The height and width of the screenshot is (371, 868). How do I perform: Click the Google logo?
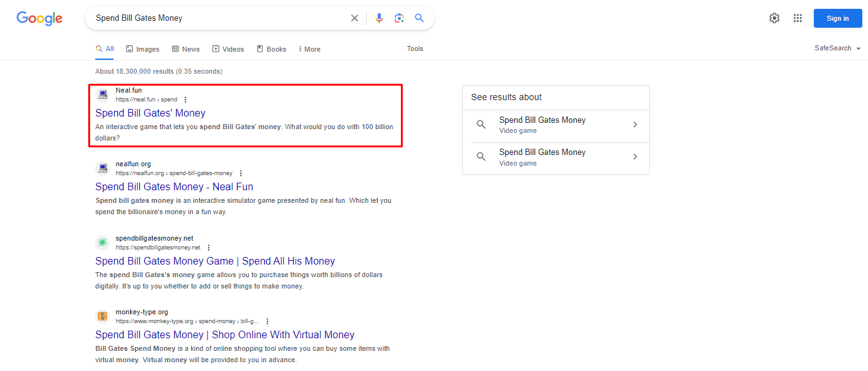[x=39, y=18]
